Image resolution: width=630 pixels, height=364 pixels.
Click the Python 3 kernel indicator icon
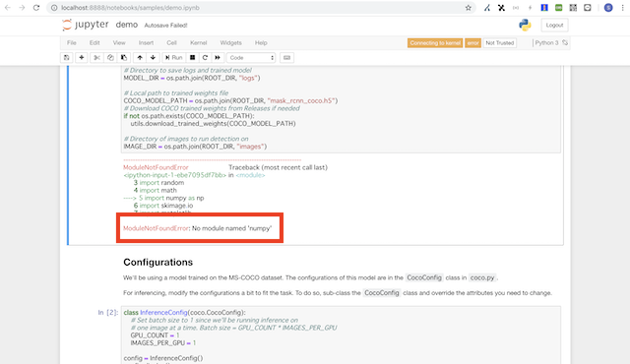coord(565,42)
